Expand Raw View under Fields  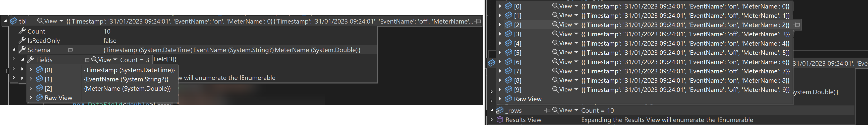31,97
